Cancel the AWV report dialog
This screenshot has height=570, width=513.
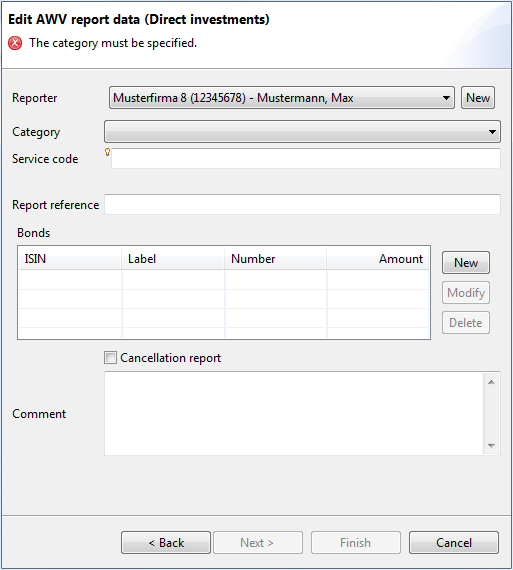(454, 543)
